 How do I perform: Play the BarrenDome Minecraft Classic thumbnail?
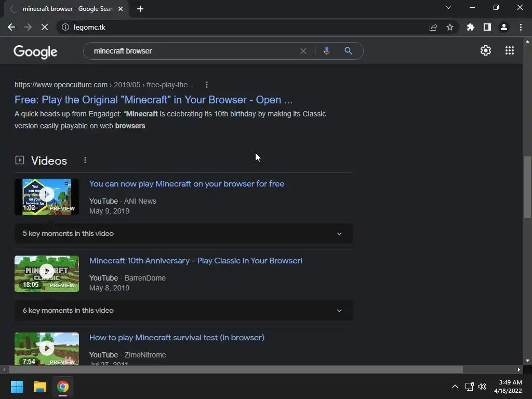47,274
